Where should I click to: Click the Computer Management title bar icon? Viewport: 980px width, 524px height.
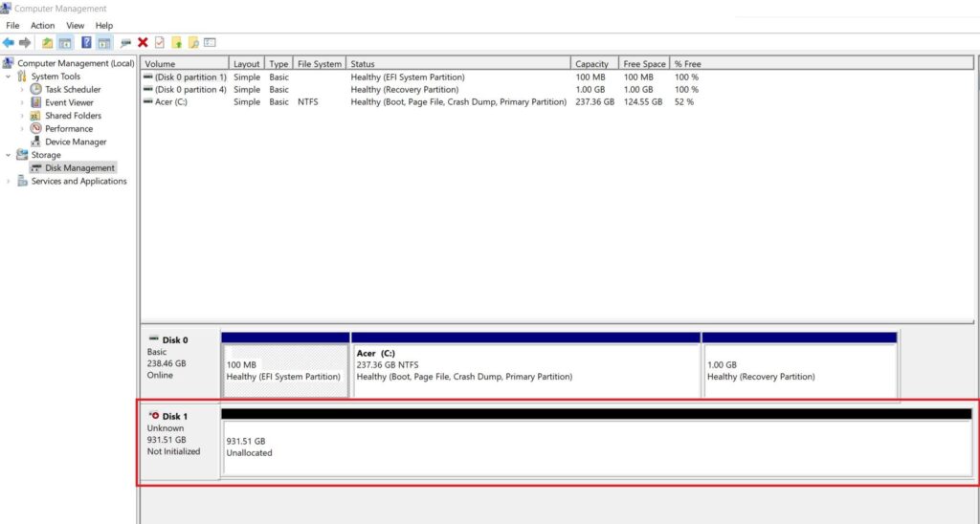pyautogui.click(x=7, y=8)
